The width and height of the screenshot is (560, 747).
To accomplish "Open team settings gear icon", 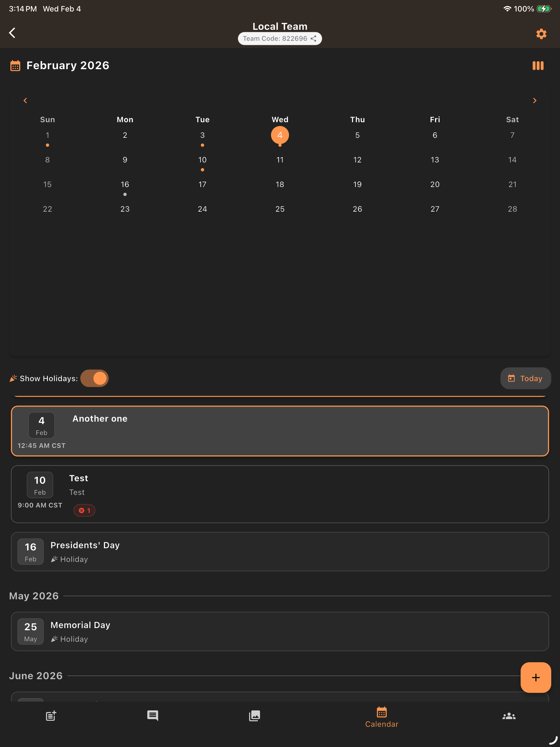I will point(541,34).
